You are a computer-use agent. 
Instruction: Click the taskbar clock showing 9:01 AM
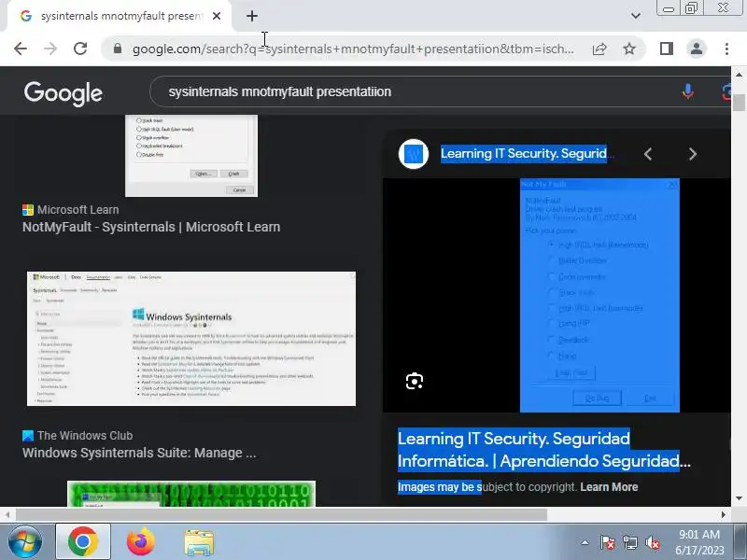699,542
